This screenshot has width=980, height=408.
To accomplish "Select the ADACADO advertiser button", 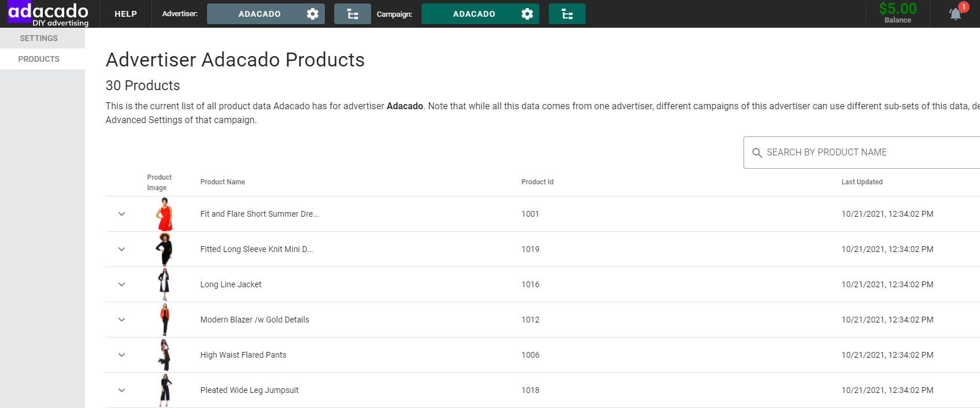I will pos(260,14).
